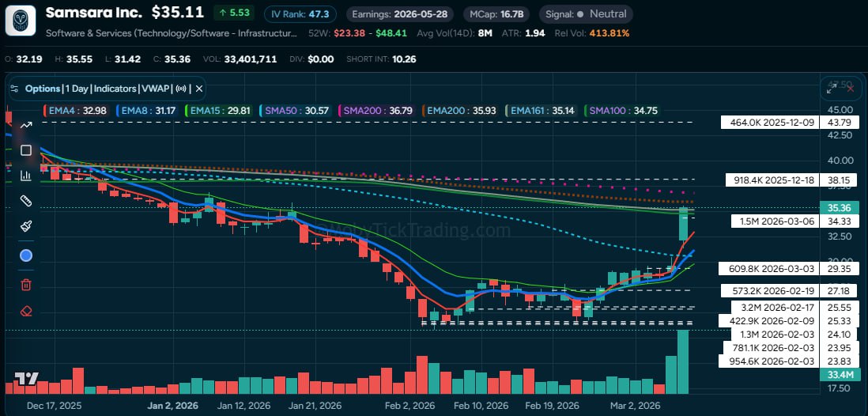868x416 pixels.
Task: Select the trend line drawing tool
Action: point(25,124)
